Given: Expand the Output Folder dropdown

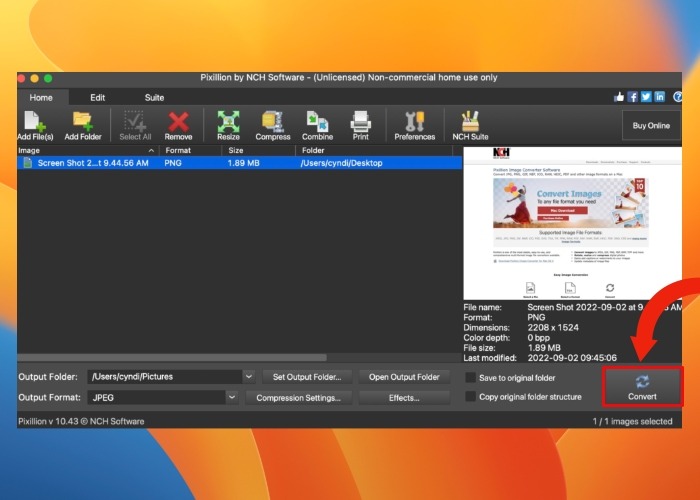Looking at the screenshot, I should click(249, 377).
